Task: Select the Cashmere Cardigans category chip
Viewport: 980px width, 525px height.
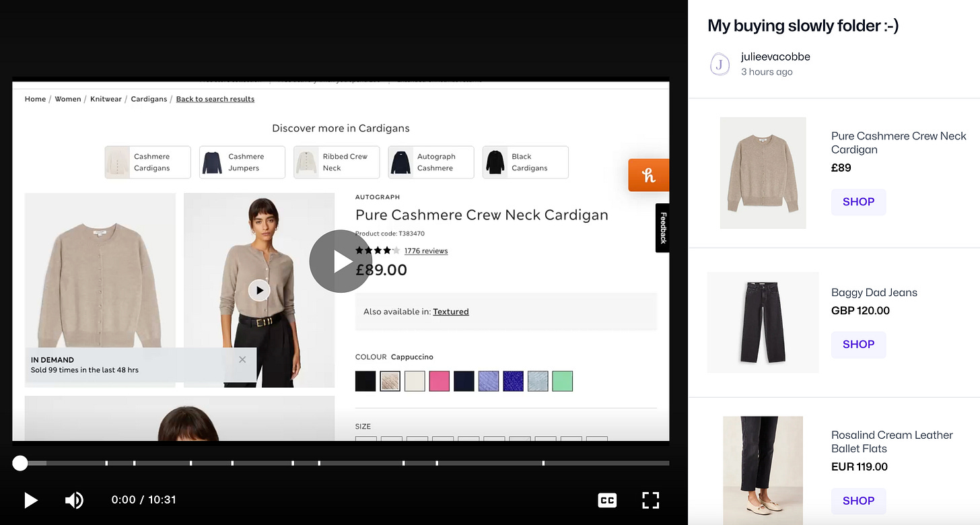Action: (147, 162)
